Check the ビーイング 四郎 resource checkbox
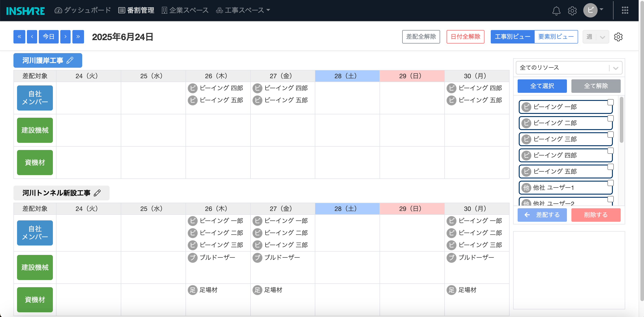This screenshot has height=317, width=644. click(610, 151)
